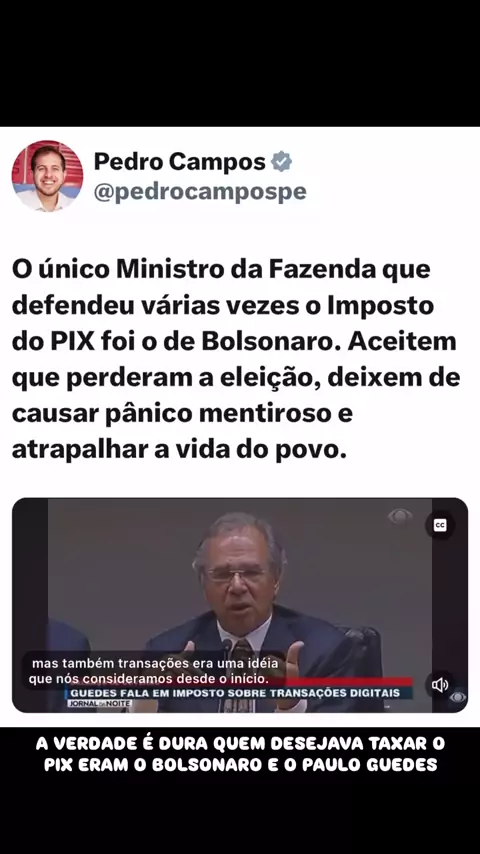Click the black area above the tweet
Screen dimensions: 480x854
point(240,63)
